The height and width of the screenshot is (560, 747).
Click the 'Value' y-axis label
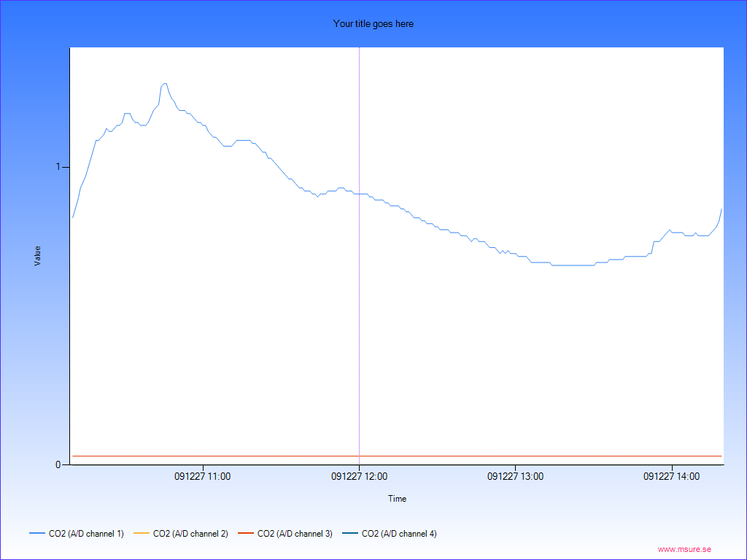[37, 255]
